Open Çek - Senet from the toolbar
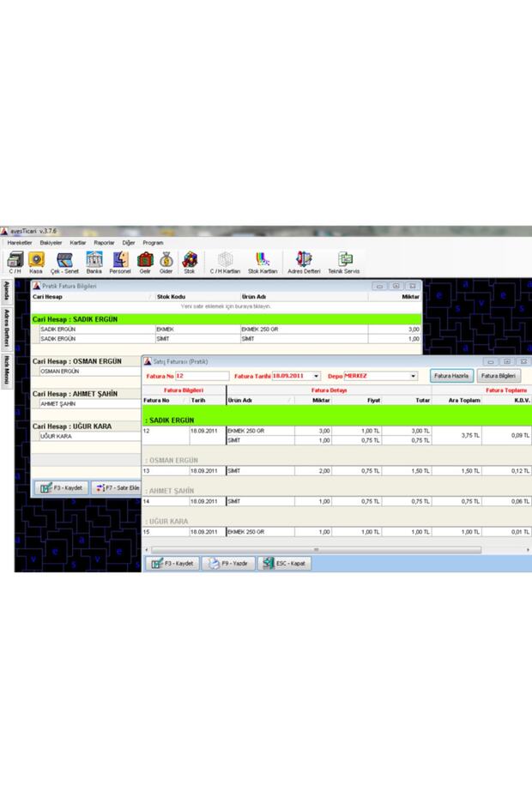Screen dimensions: 532x798 tap(64, 262)
